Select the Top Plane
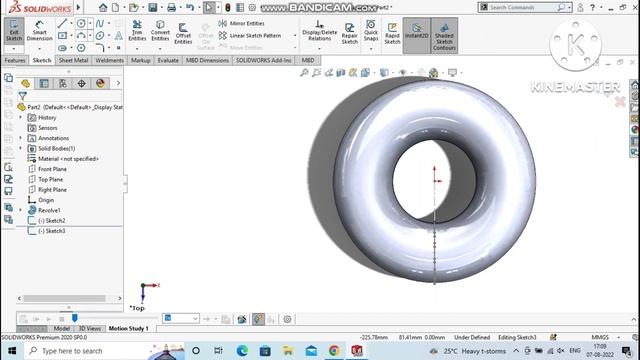The width and height of the screenshot is (640, 360). (x=50, y=179)
